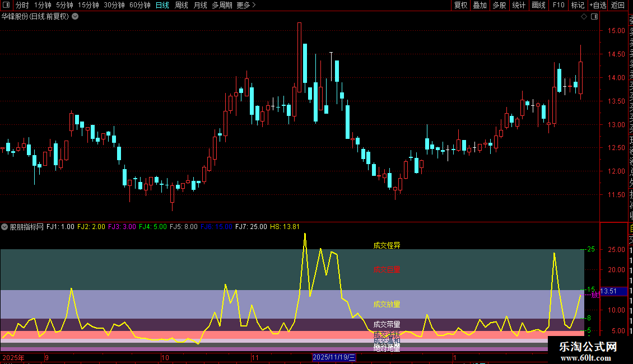The image size is (633, 364).
Task: Click the panel layout icon at top-left
Action: coord(6,5)
